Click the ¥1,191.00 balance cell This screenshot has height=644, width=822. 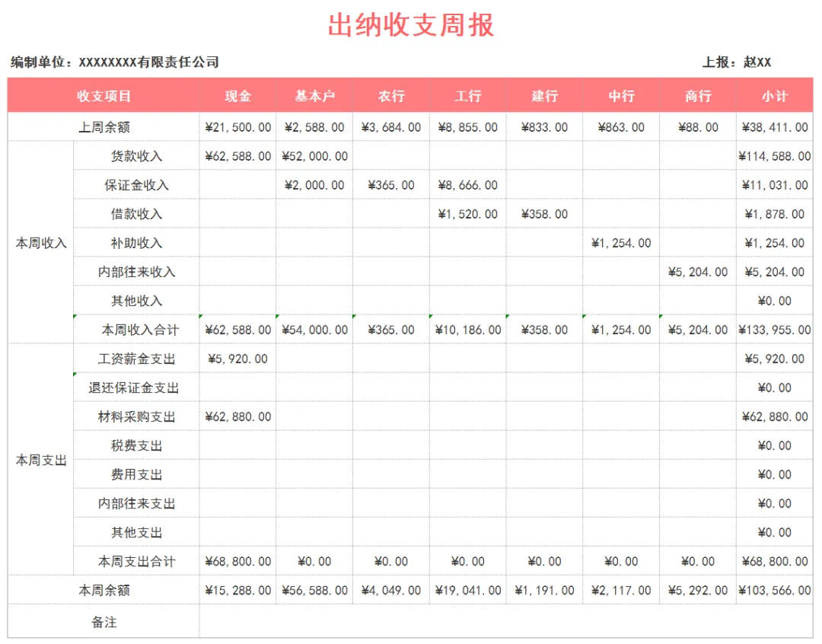[x=544, y=590]
